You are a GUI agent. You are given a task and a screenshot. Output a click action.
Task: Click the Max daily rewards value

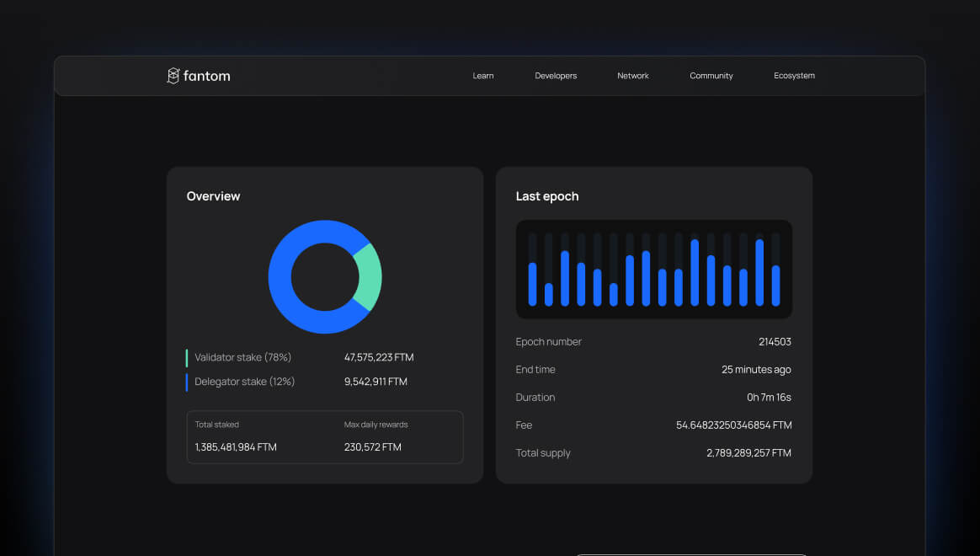coord(373,447)
